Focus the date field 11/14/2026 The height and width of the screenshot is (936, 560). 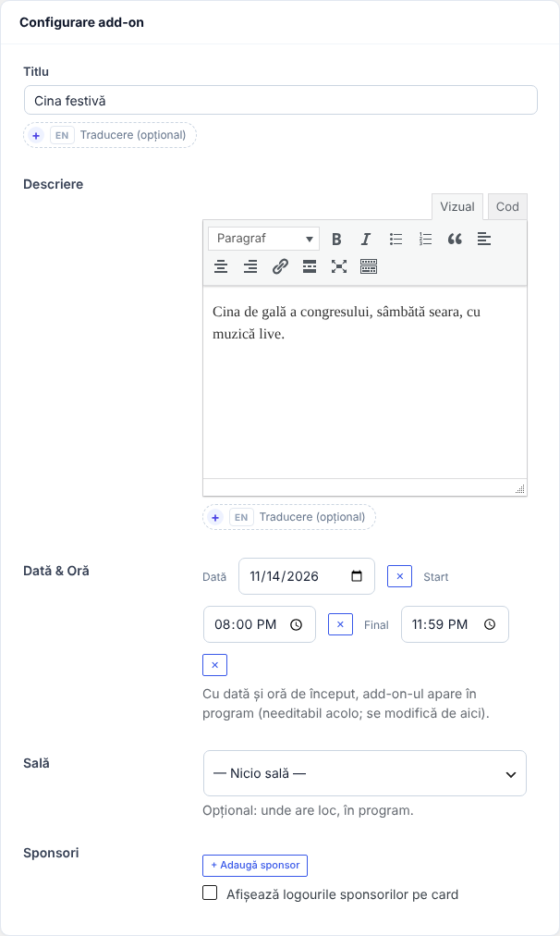point(307,576)
